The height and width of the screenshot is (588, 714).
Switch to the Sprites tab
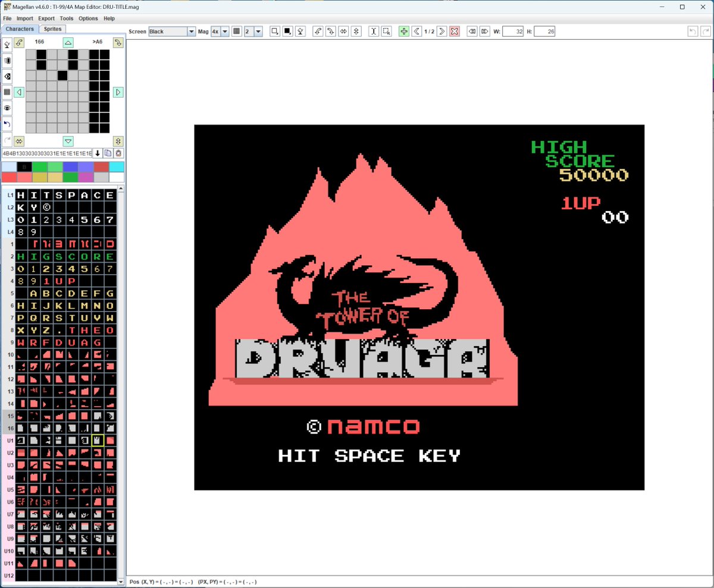pyautogui.click(x=53, y=29)
